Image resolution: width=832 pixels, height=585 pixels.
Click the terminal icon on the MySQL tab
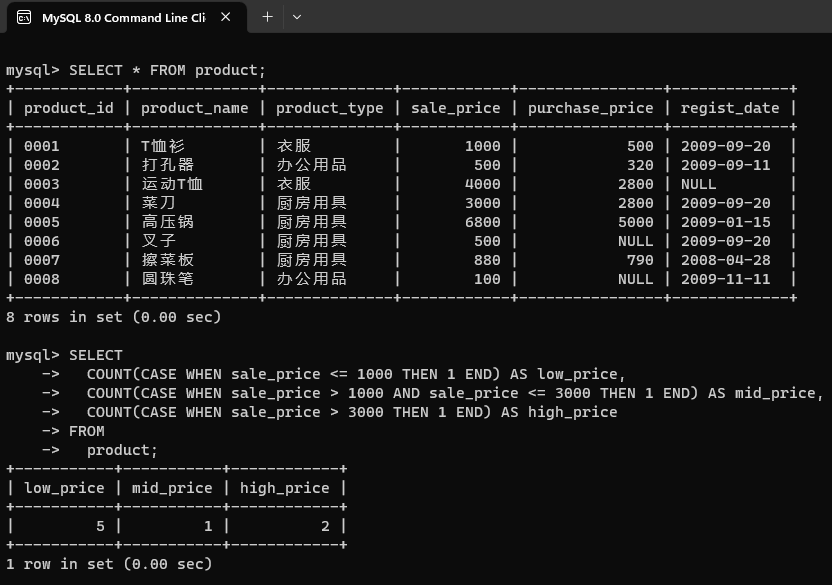point(24,17)
